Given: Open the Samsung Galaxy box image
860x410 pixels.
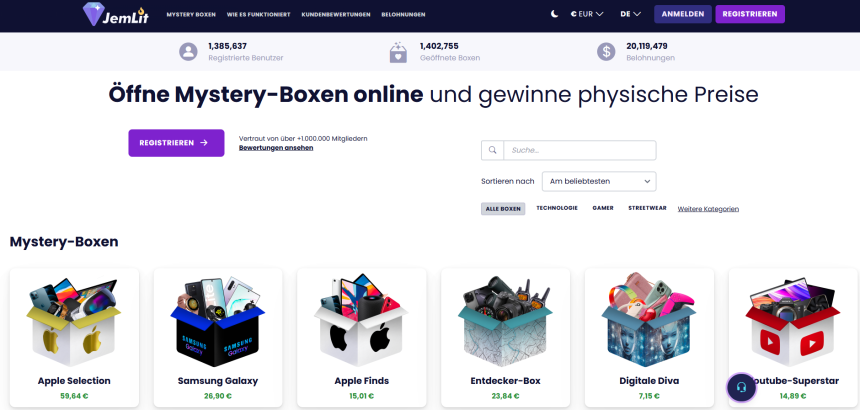Looking at the screenshot, I should [x=218, y=321].
